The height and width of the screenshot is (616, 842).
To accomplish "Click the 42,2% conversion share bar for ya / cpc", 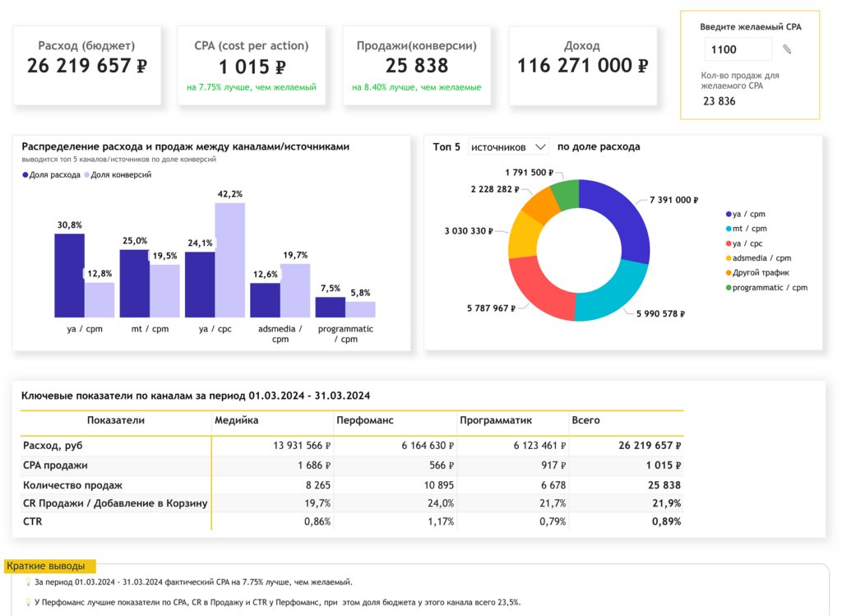I will pyautogui.click(x=230, y=259).
